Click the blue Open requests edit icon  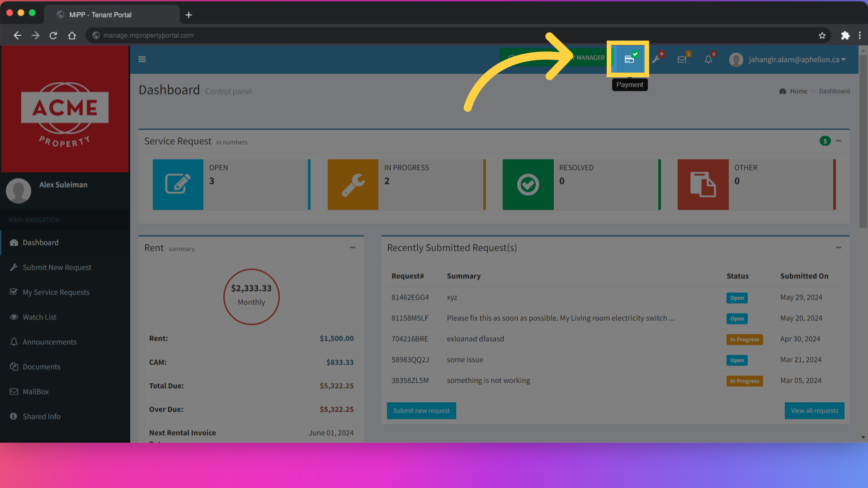click(178, 184)
